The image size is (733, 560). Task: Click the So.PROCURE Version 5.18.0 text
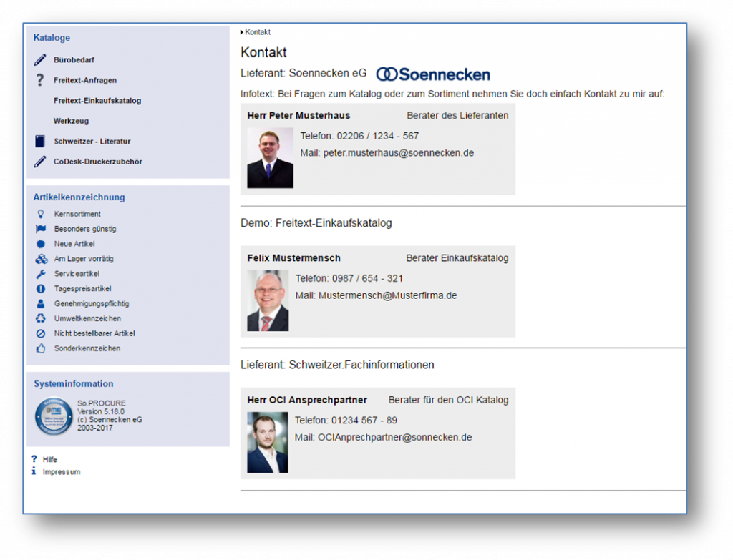pyautogui.click(x=102, y=407)
